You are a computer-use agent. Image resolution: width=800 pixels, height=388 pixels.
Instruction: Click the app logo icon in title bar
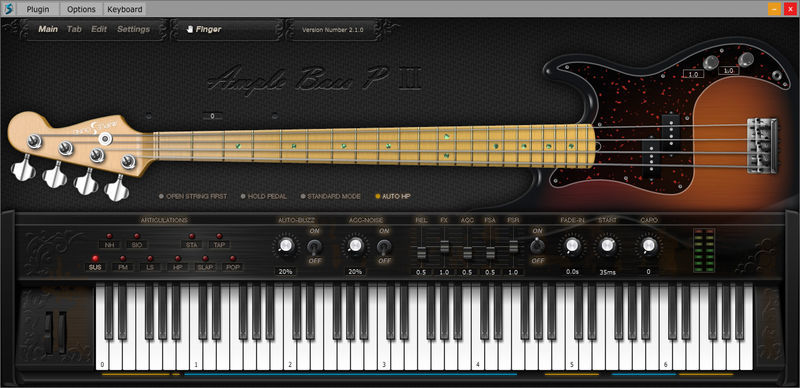click(x=8, y=9)
